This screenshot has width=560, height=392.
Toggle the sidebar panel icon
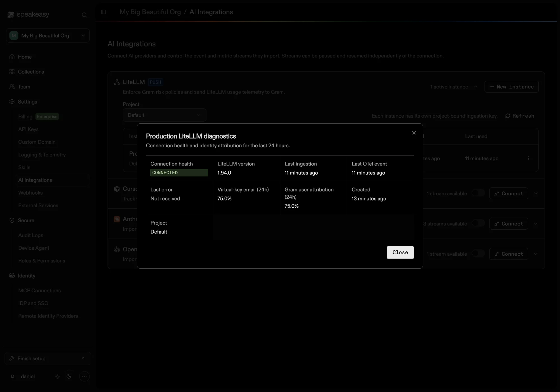click(x=103, y=12)
